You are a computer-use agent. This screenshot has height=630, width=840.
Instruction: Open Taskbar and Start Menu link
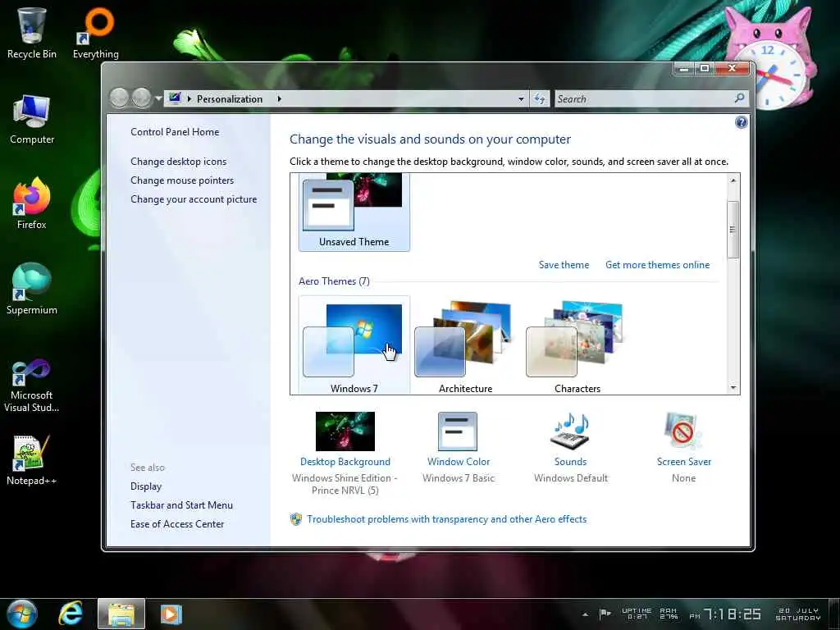pyautogui.click(x=181, y=505)
